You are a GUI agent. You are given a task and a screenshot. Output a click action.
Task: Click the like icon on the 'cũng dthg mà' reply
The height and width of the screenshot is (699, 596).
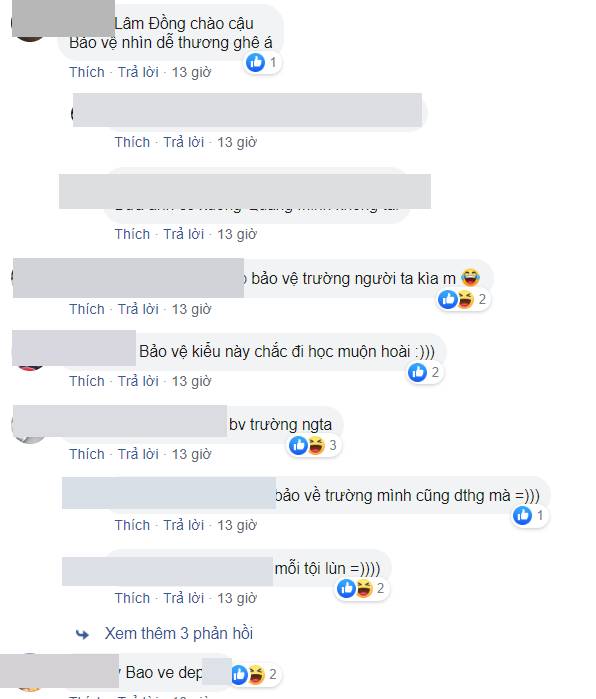(x=522, y=515)
